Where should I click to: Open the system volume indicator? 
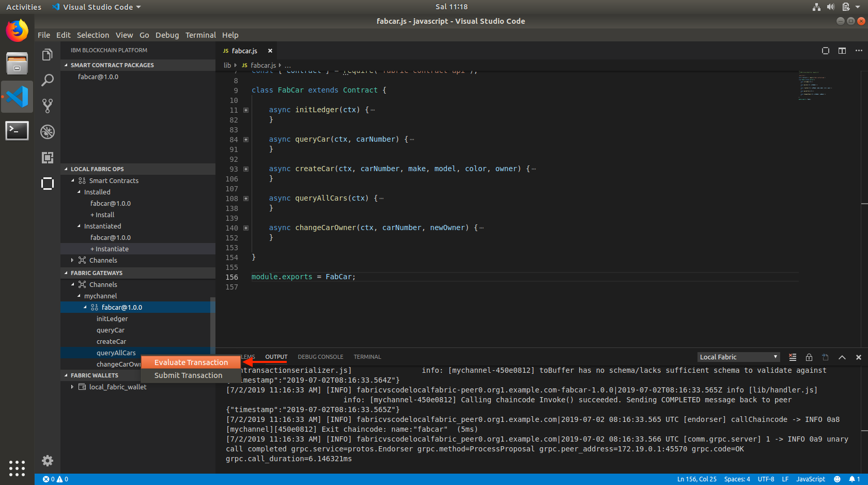831,7
